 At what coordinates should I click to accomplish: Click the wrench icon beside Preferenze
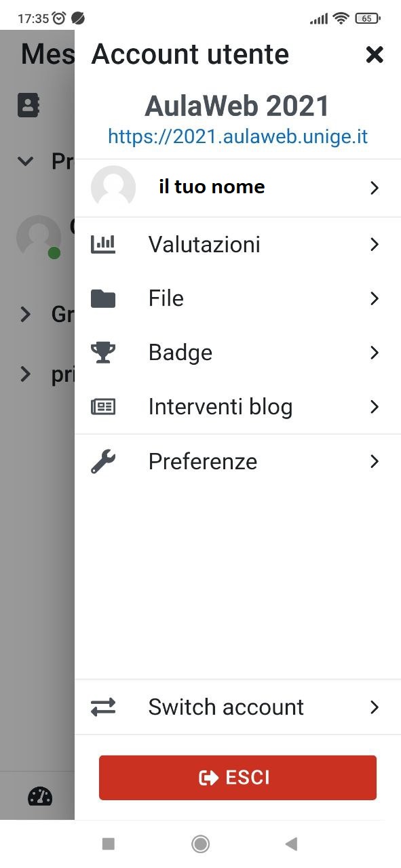pyautogui.click(x=103, y=461)
